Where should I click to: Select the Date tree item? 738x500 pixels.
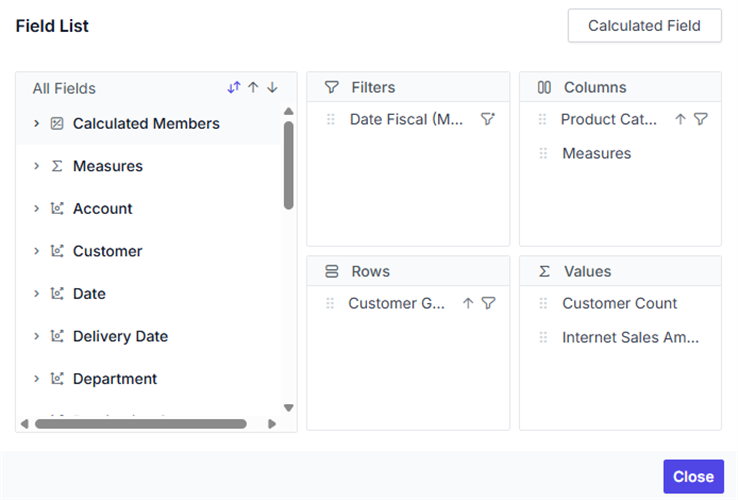(89, 294)
